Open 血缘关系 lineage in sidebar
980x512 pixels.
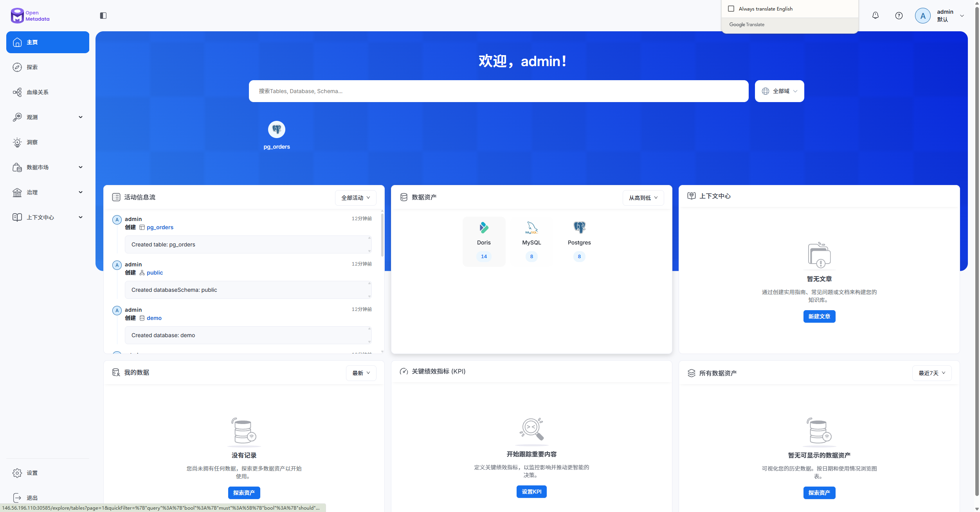click(48, 92)
